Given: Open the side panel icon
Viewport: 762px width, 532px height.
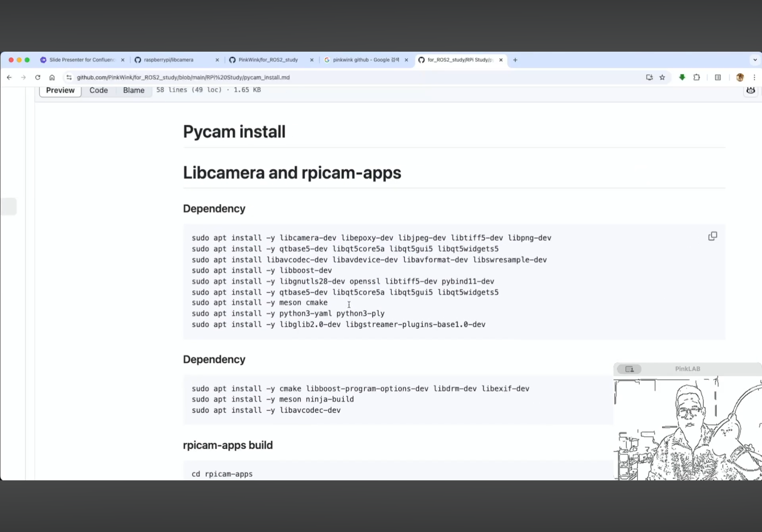Looking at the screenshot, I should coord(718,77).
